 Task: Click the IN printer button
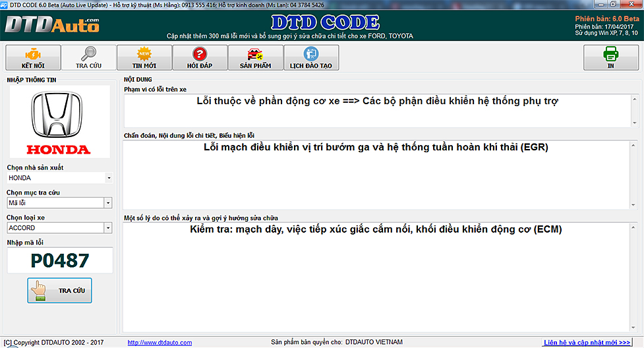click(x=611, y=57)
